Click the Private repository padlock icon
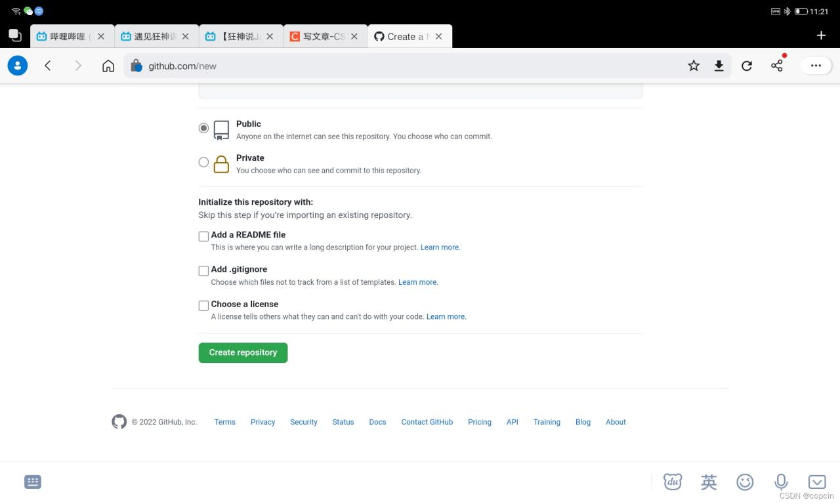The height and width of the screenshot is (504, 840). click(x=222, y=164)
